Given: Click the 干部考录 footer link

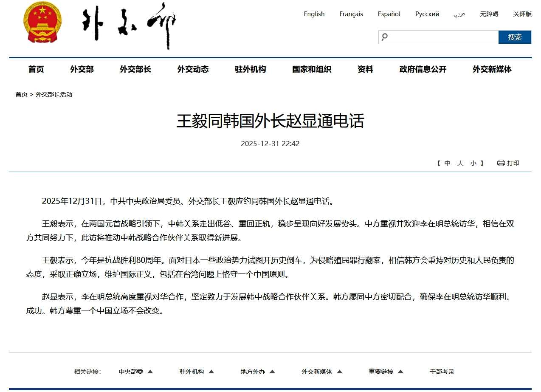Looking at the screenshot, I should (x=442, y=372).
